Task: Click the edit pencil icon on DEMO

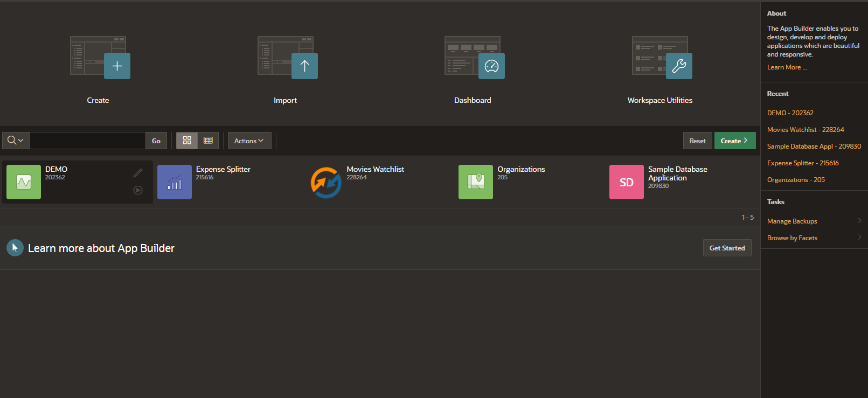Action: click(138, 173)
